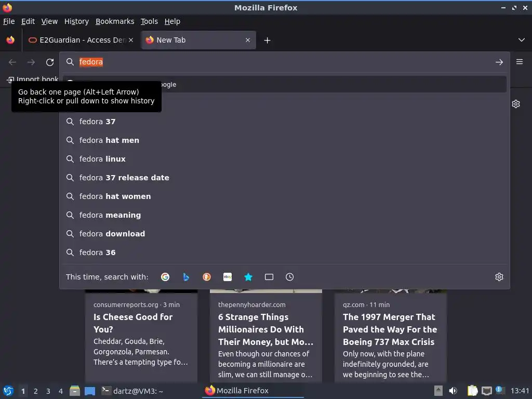This screenshot has width=532, height=399.
Task: Choose suggestion 'fedora 36'
Action: [x=284, y=252]
